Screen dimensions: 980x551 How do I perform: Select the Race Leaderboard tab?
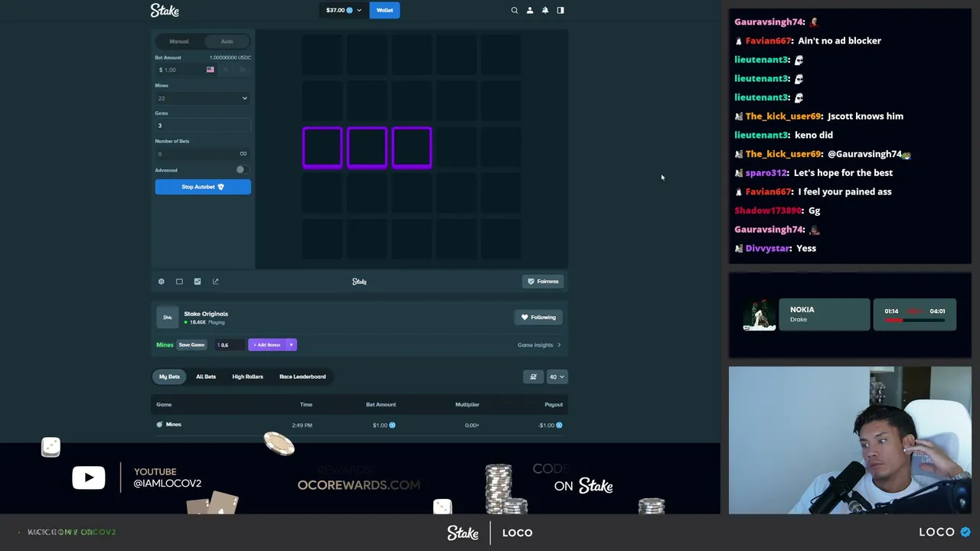coord(302,377)
